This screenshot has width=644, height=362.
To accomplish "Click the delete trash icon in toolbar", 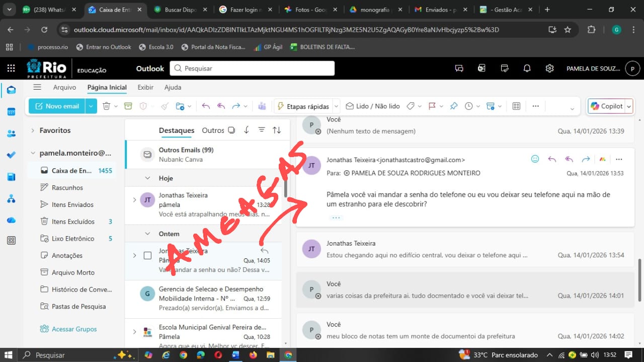I will [x=107, y=106].
